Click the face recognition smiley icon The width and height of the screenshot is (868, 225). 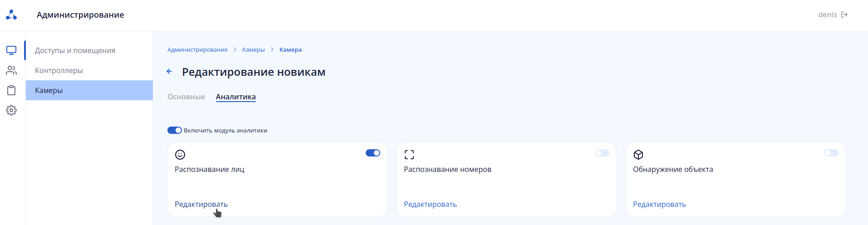pyautogui.click(x=180, y=155)
